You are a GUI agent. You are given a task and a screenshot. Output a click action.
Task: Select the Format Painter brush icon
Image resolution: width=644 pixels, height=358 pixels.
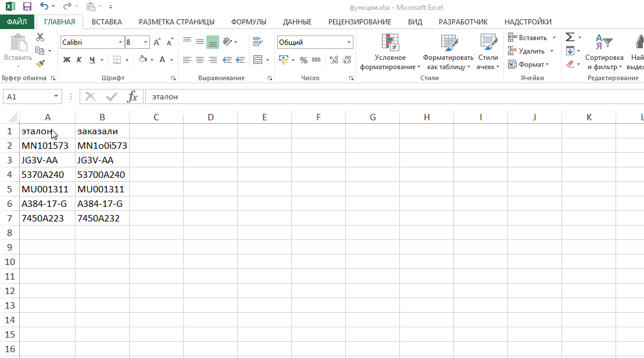[40, 64]
